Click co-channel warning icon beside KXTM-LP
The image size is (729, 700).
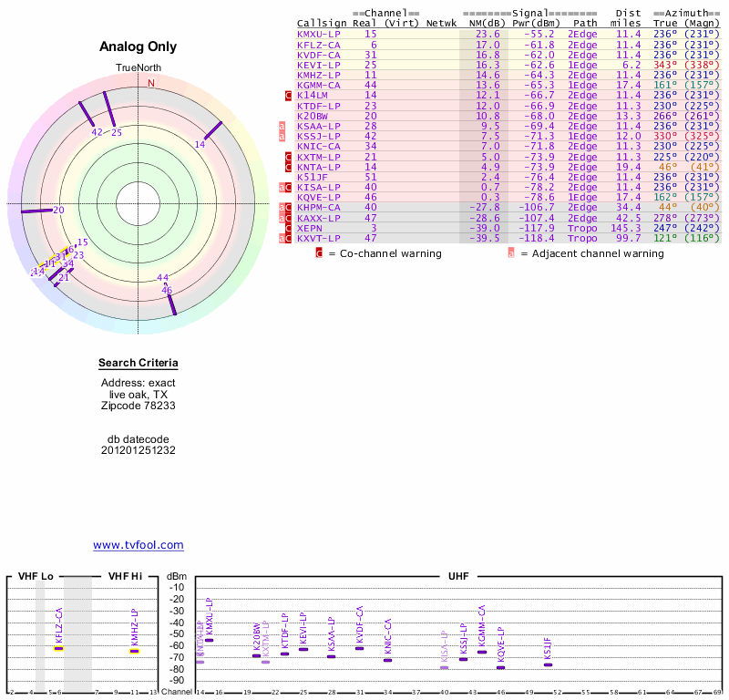(x=289, y=157)
